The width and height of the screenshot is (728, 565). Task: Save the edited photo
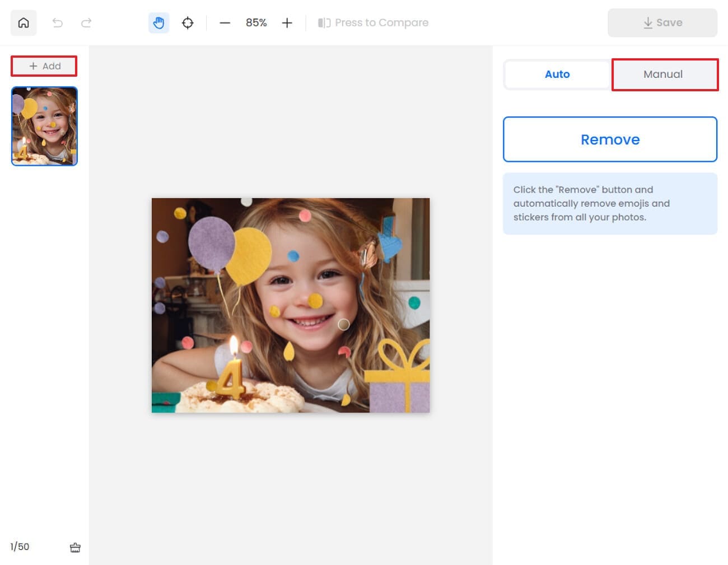[662, 23]
